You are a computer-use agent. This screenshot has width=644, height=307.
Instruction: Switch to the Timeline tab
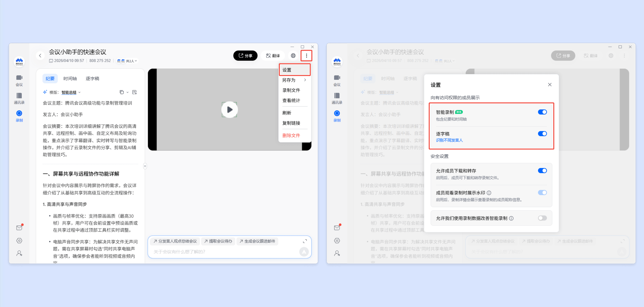point(70,78)
